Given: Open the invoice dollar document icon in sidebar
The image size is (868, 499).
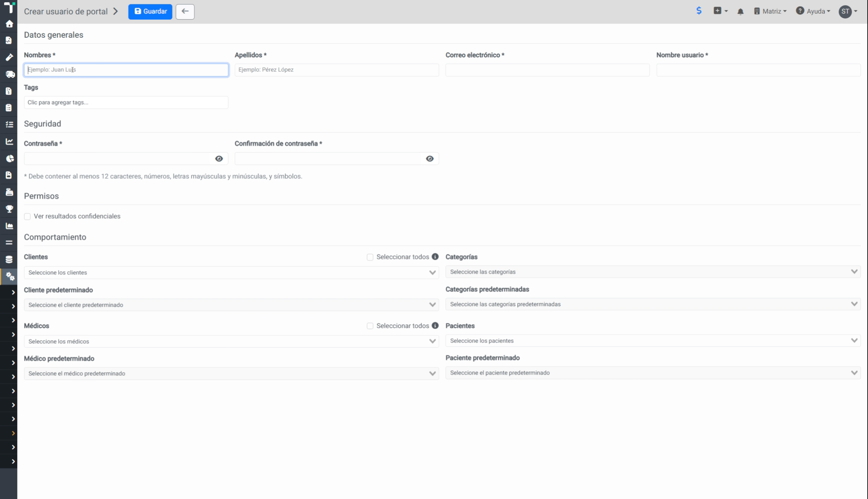Looking at the screenshot, I should pos(9,91).
